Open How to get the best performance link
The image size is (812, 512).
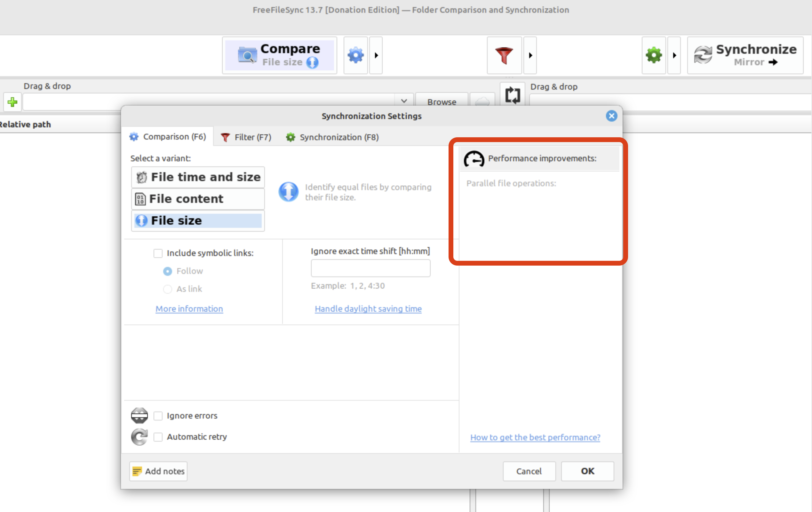(x=535, y=437)
